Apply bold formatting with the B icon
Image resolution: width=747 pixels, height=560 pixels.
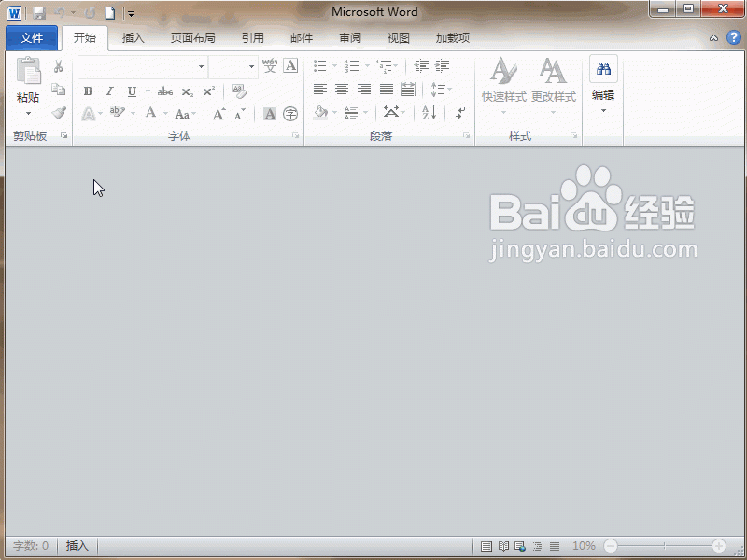[x=89, y=91]
